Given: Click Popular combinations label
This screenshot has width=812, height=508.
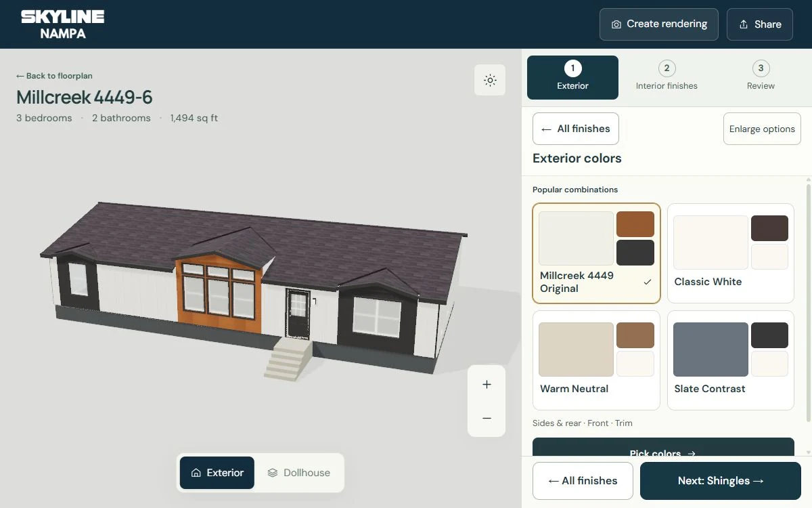Looking at the screenshot, I should click(575, 190).
